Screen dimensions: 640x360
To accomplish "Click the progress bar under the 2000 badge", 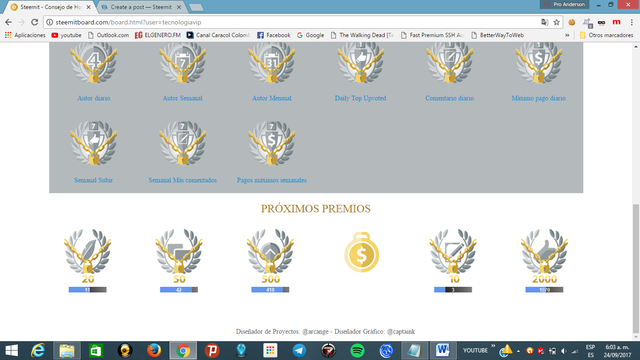I will (544, 290).
